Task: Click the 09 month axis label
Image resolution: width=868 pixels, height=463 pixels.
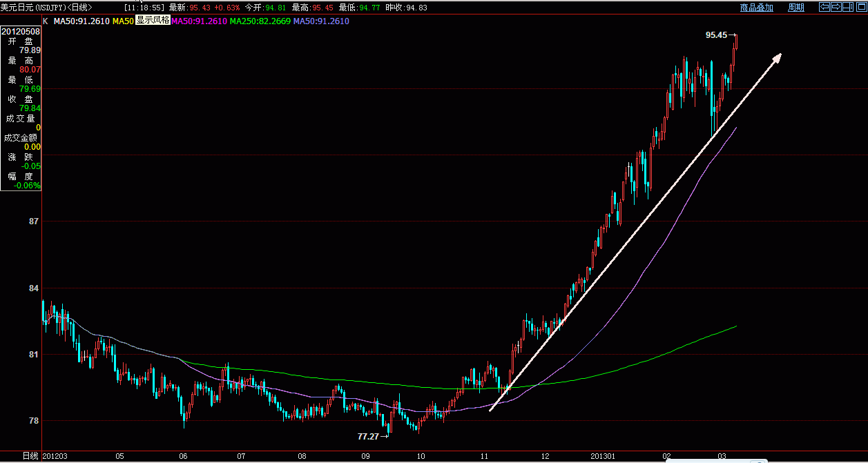Action: click(366, 457)
